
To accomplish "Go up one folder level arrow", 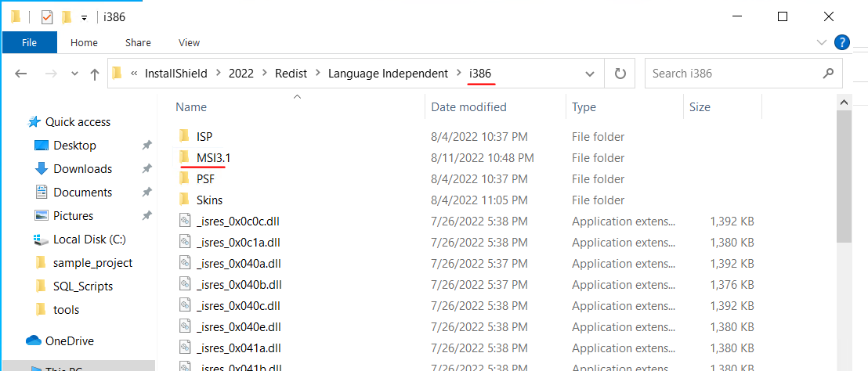I will [x=95, y=74].
